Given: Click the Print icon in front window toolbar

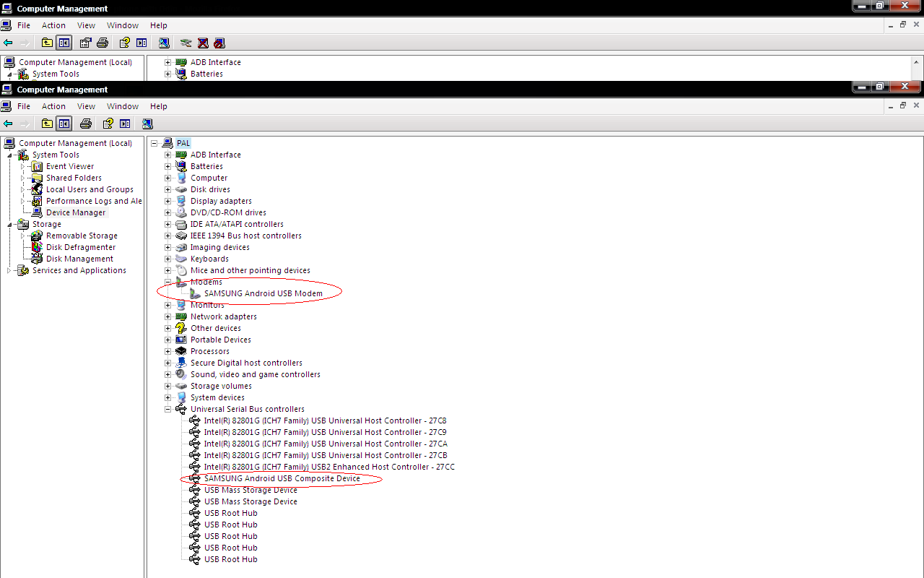Looking at the screenshot, I should [x=86, y=124].
